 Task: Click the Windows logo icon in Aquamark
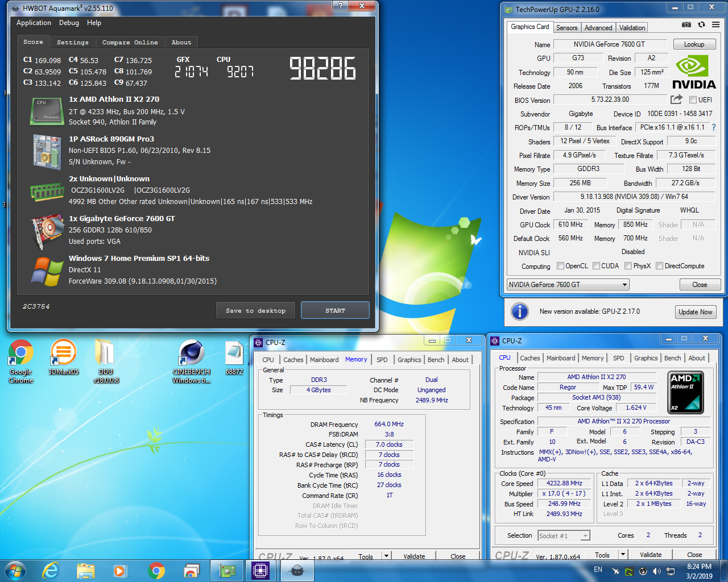pos(47,272)
